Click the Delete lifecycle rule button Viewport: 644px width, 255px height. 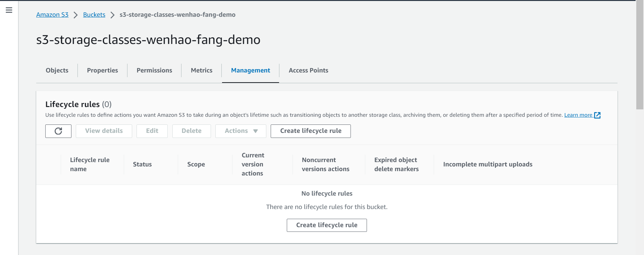(192, 131)
